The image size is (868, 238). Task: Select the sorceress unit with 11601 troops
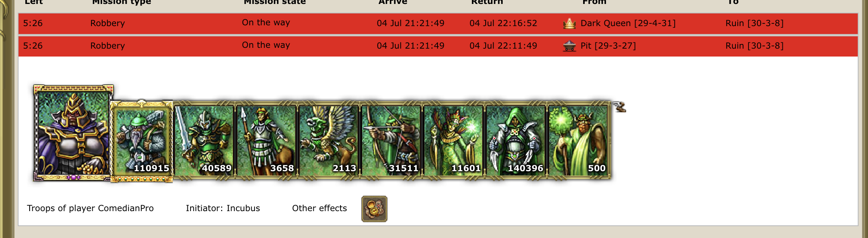[x=453, y=140]
